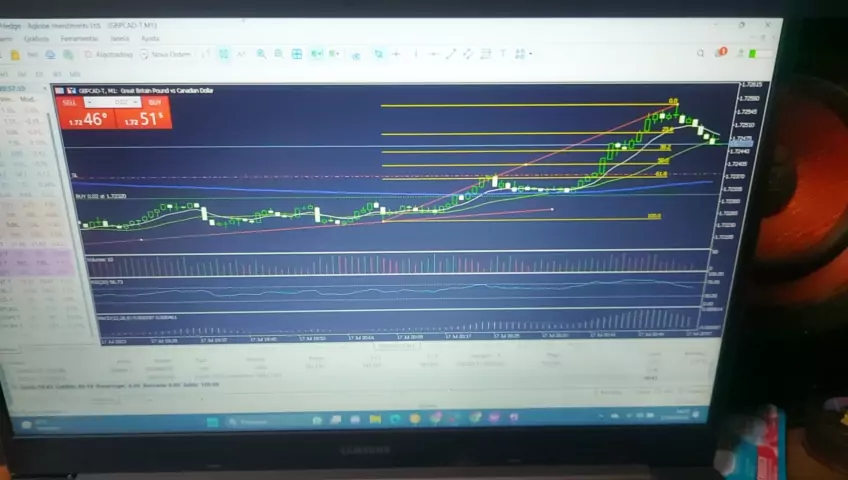The height and width of the screenshot is (480, 848).
Task: Open the Ajuda menu
Action: [150, 39]
